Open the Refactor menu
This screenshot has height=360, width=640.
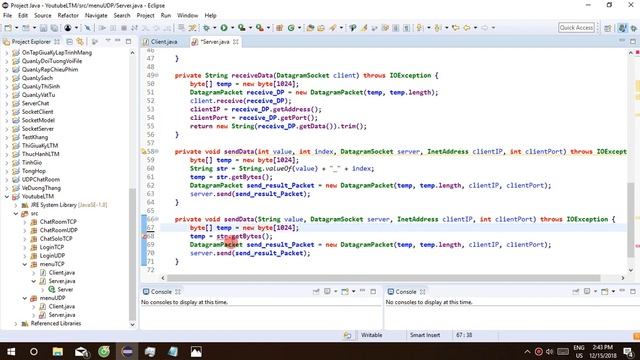click(x=68, y=15)
